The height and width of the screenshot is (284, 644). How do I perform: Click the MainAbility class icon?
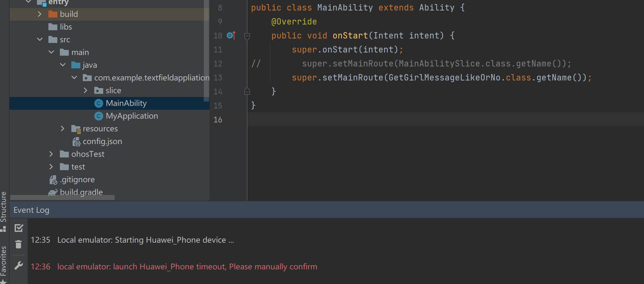99,103
